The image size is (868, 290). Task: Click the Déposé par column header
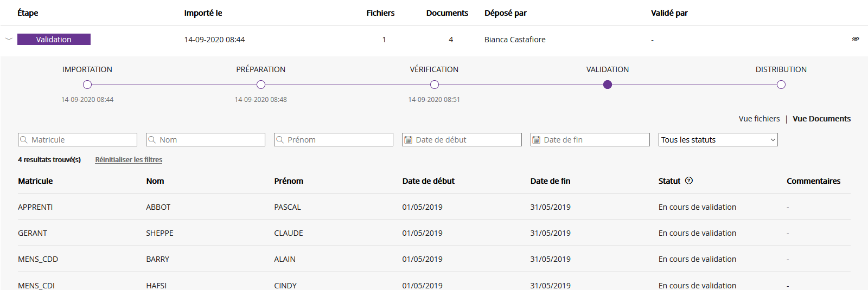(x=506, y=13)
